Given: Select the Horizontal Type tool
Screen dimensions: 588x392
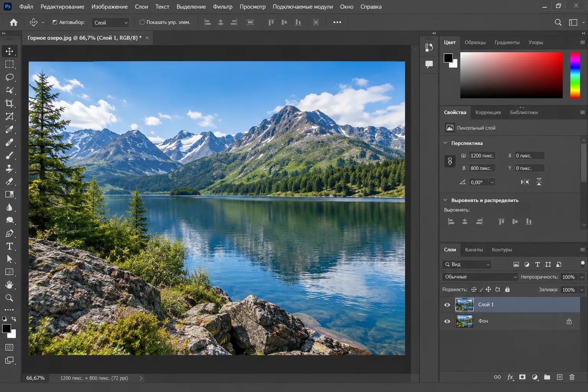Looking at the screenshot, I should [x=10, y=246].
